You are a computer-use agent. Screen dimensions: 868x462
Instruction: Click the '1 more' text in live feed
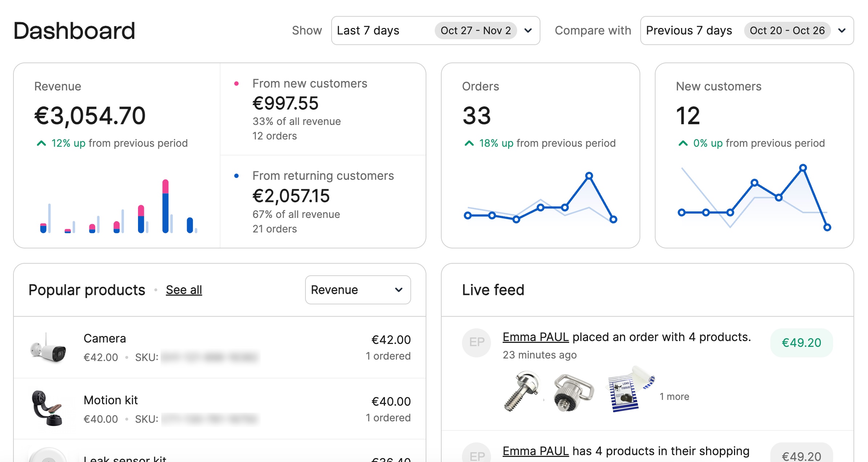(674, 397)
